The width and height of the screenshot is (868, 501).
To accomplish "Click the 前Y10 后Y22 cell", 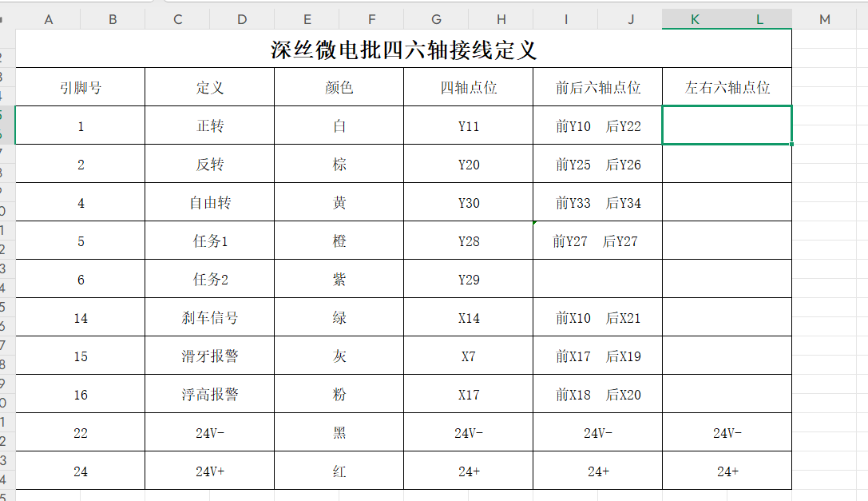I will point(598,125).
